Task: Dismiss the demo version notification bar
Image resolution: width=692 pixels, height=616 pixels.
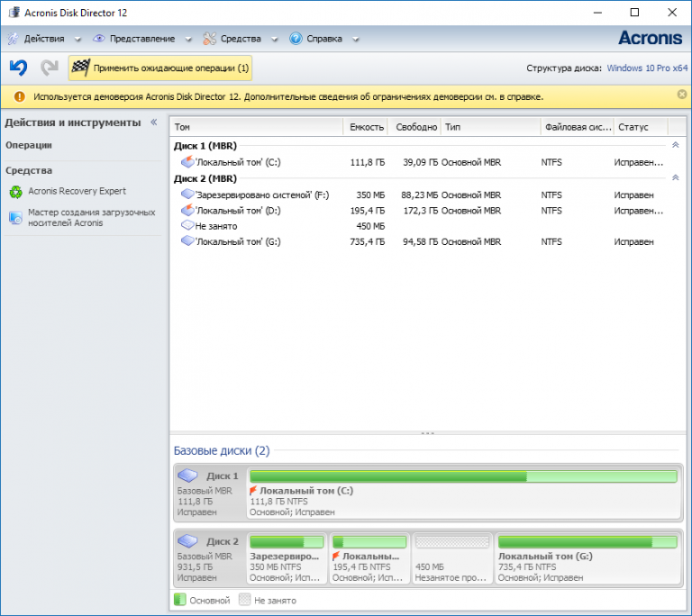Action: click(x=682, y=94)
